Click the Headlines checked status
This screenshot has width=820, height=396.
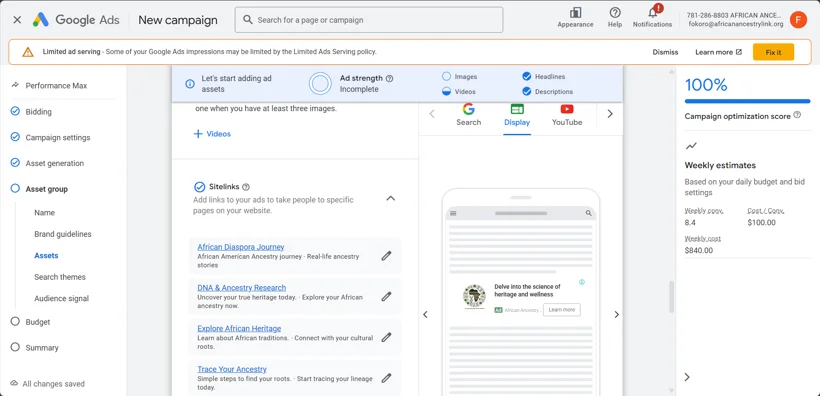(x=527, y=76)
